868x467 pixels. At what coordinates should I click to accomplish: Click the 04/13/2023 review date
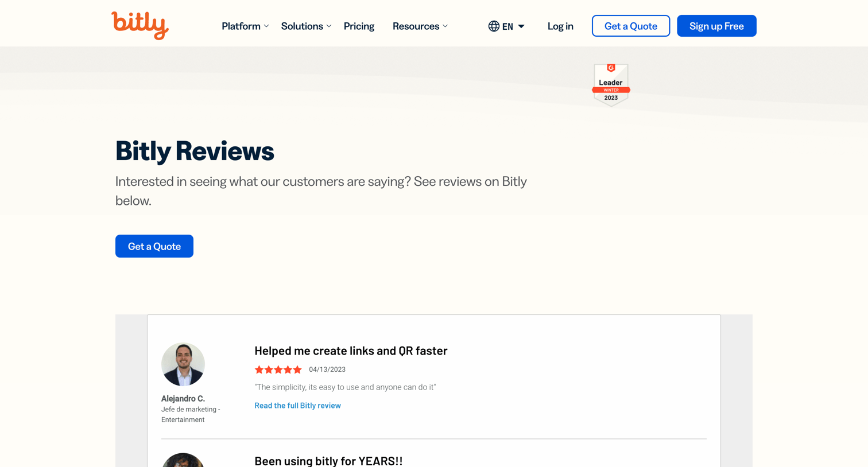click(327, 369)
